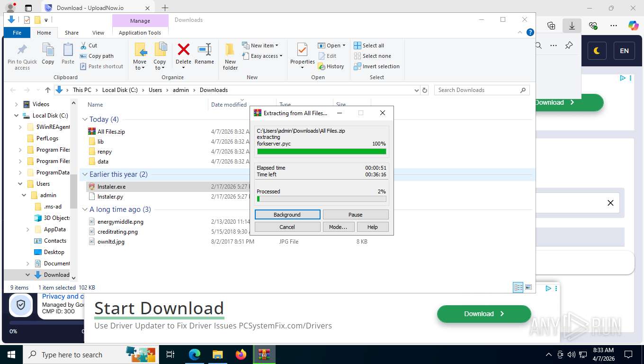Select Desktop in navigation tree
The width and height of the screenshot is (644, 364).
pyautogui.click(x=54, y=252)
